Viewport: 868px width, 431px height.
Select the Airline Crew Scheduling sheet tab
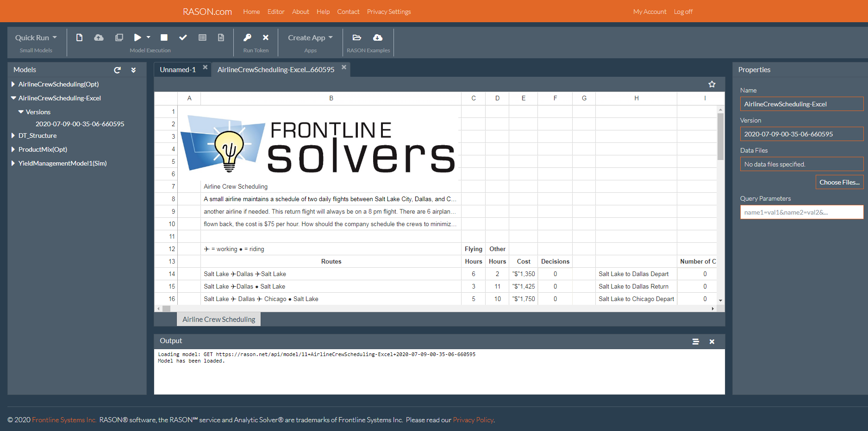219,320
